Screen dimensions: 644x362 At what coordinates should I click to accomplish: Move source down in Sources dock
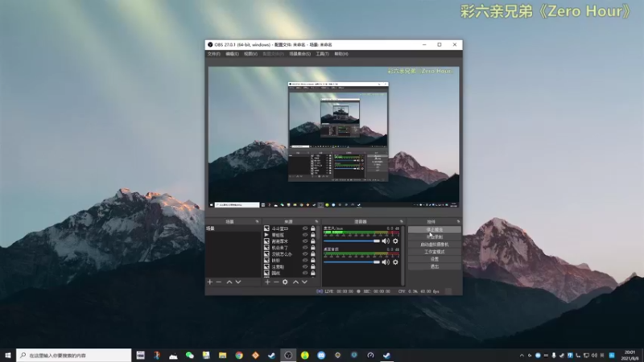[x=304, y=282]
